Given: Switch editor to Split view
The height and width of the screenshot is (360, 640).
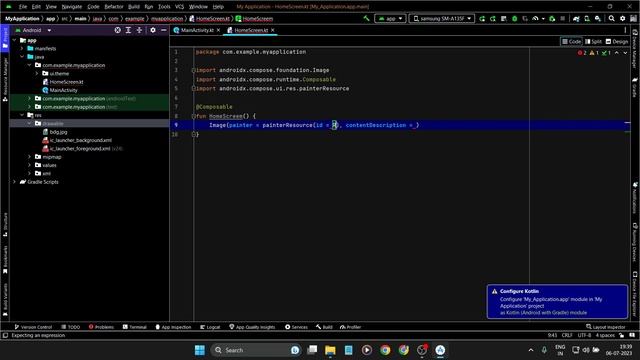Looking at the screenshot, I should (593, 41).
